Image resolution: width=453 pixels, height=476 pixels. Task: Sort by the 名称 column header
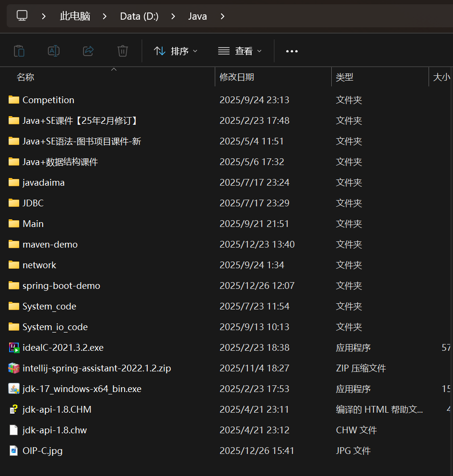tap(25, 77)
